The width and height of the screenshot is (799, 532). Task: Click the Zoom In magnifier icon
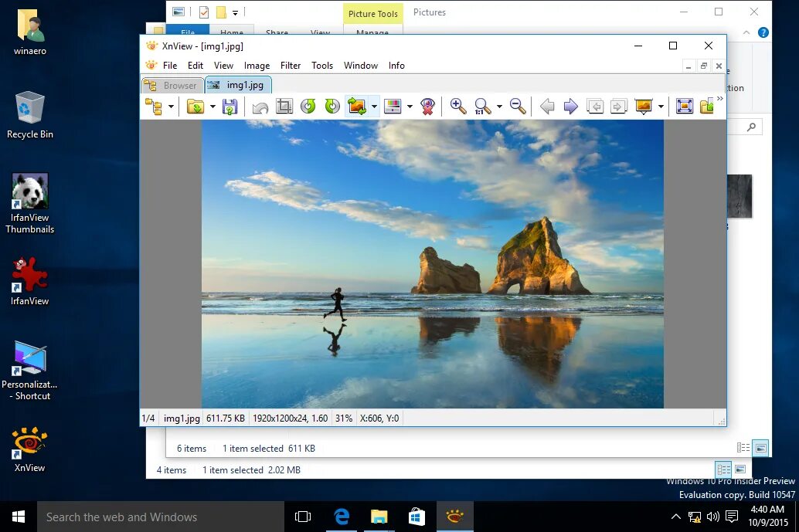(458, 107)
